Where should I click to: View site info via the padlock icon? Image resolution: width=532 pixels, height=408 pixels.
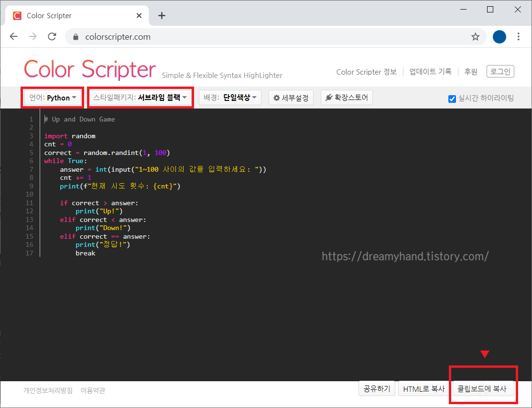click(x=76, y=37)
